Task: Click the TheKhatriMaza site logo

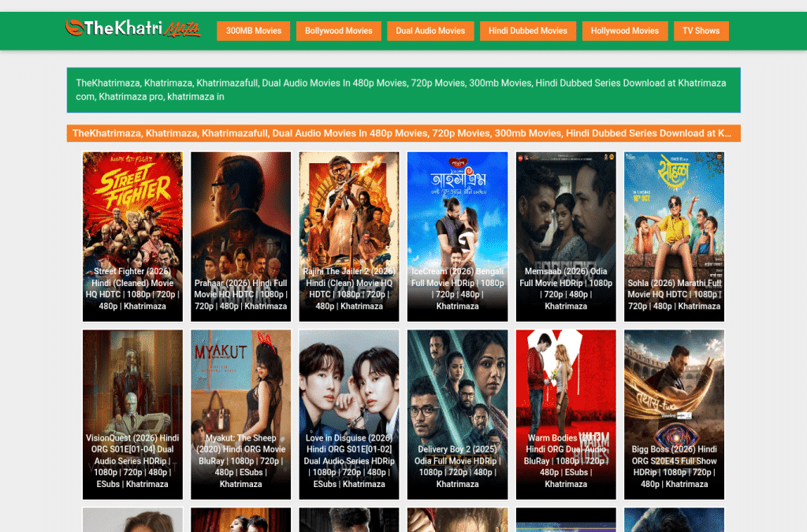Action: pos(132,28)
